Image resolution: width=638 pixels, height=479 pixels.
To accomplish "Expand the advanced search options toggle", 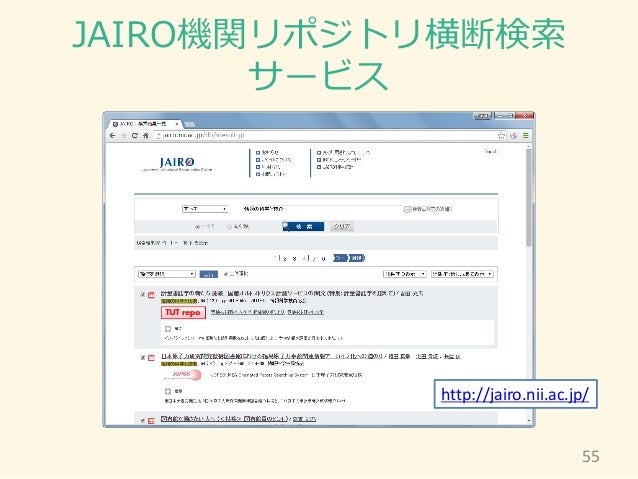I will point(427,209).
